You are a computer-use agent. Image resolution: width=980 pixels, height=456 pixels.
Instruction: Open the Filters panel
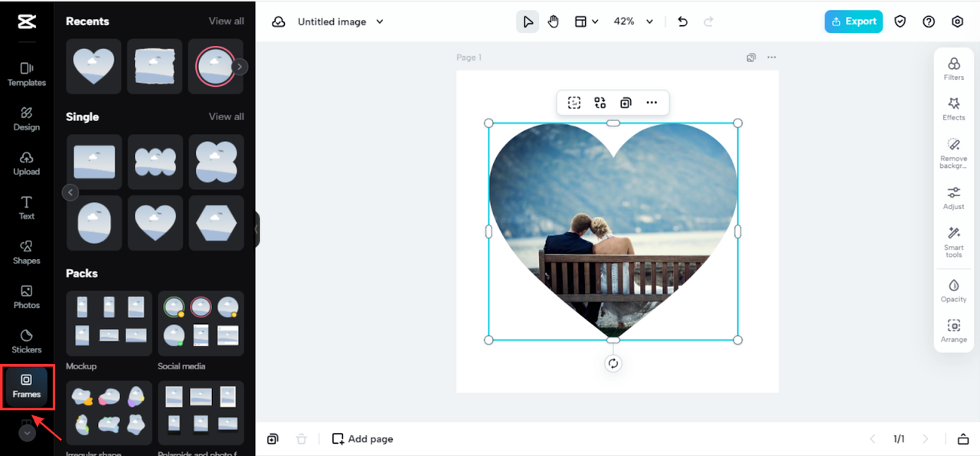tap(954, 67)
